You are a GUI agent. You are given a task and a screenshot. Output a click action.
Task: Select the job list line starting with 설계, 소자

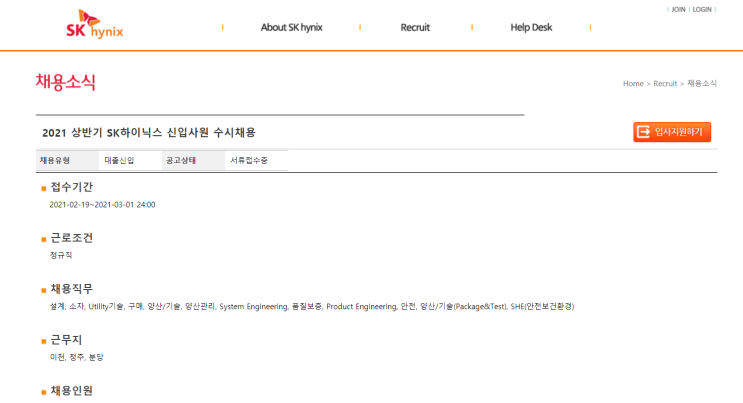pos(312,306)
